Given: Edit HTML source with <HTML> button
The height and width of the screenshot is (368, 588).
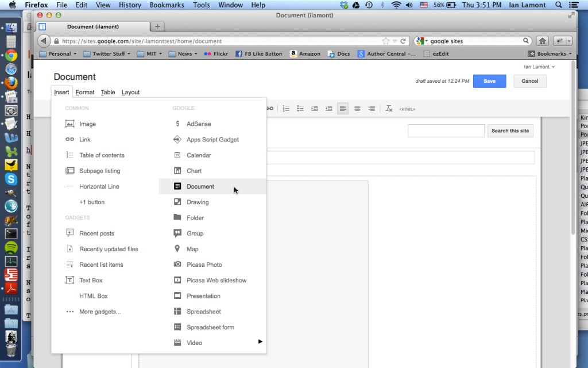Looking at the screenshot, I should coord(407,109).
